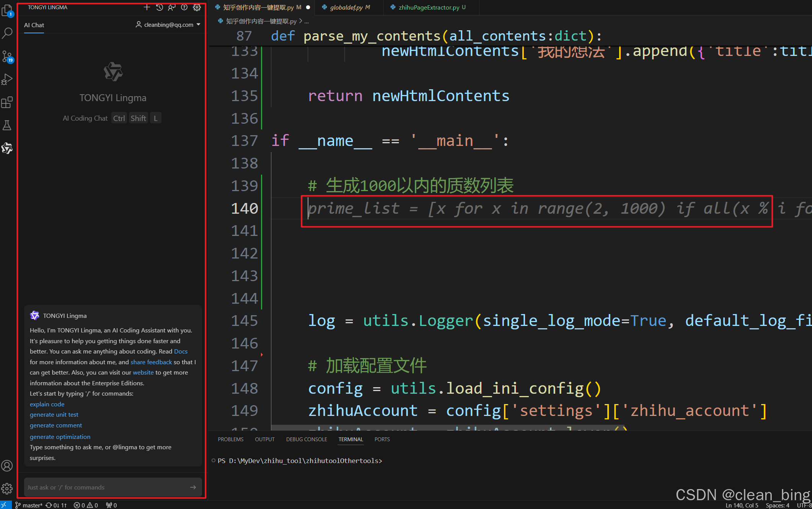This screenshot has width=812, height=509.
Task: Click the 'generate unit test' command link
Action: [x=54, y=414]
